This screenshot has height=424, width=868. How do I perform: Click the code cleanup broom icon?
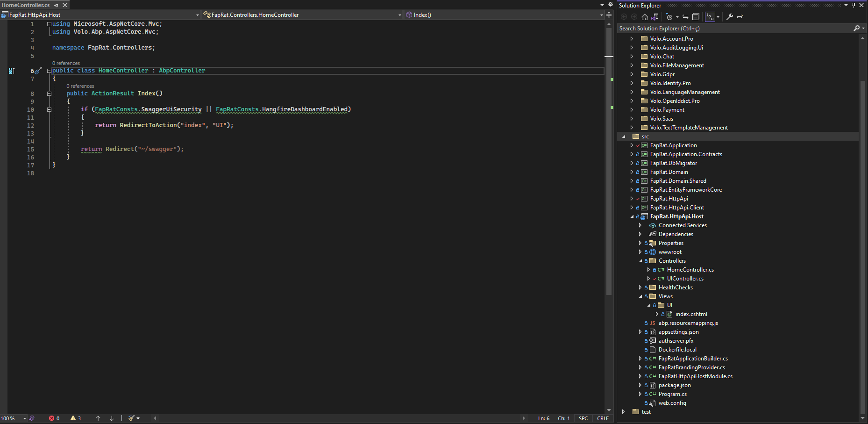[132, 418]
